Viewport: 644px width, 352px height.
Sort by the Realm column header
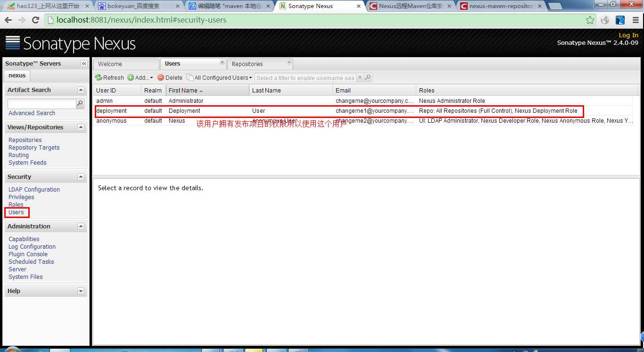(x=154, y=90)
